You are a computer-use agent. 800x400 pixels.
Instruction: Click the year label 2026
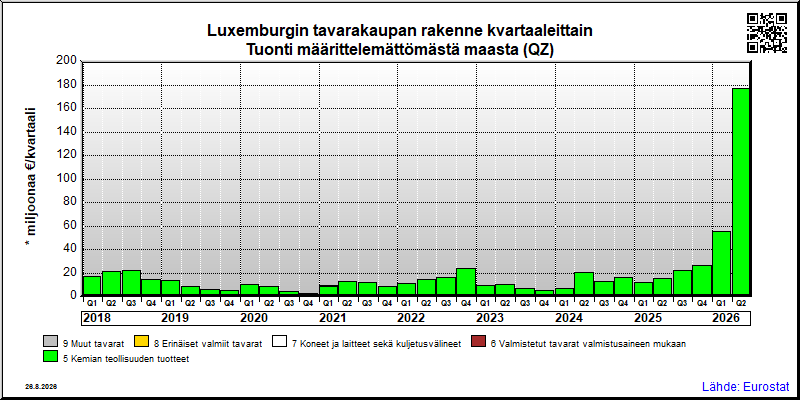(x=726, y=318)
